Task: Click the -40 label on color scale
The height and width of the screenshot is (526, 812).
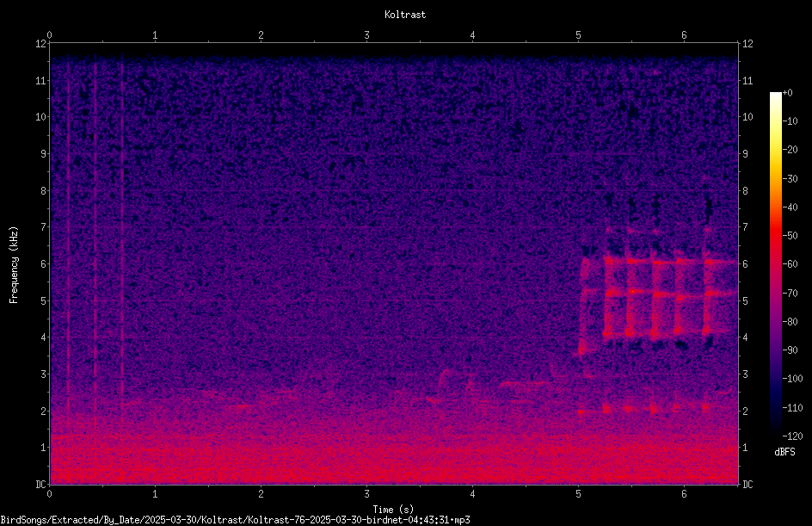Action: pyautogui.click(x=790, y=207)
